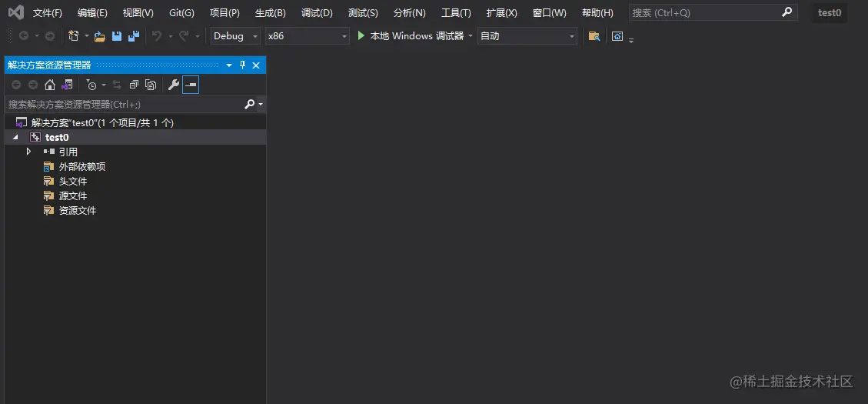Focus the 搜索 (Ctrl+Q) search box
The image size is (868, 404).
click(713, 13)
